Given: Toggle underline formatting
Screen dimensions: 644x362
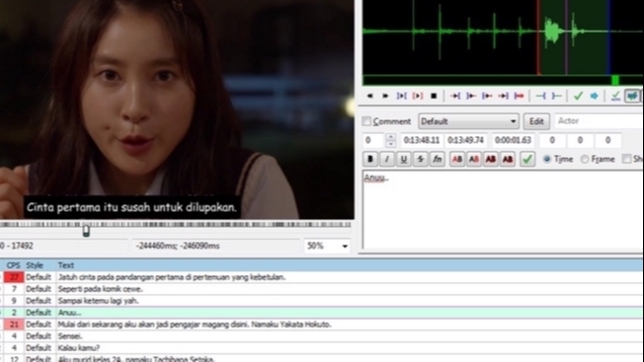Looking at the screenshot, I should click(x=403, y=159).
